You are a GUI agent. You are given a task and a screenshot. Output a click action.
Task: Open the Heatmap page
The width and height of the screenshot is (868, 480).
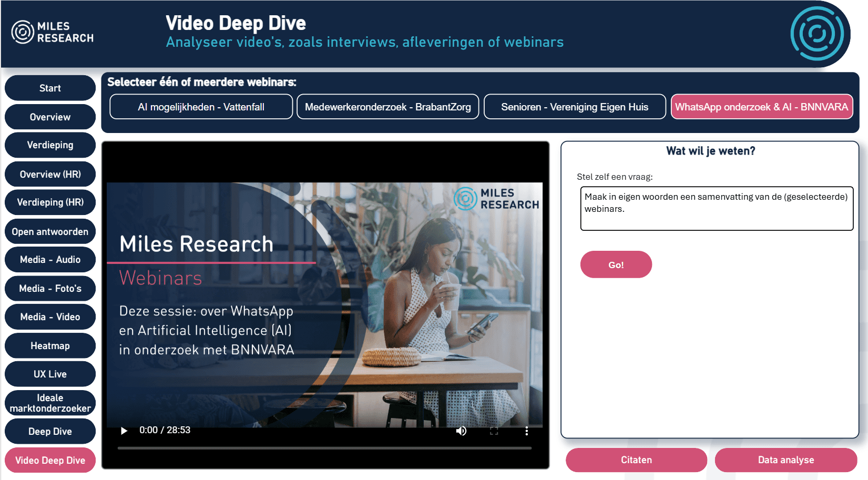point(50,346)
